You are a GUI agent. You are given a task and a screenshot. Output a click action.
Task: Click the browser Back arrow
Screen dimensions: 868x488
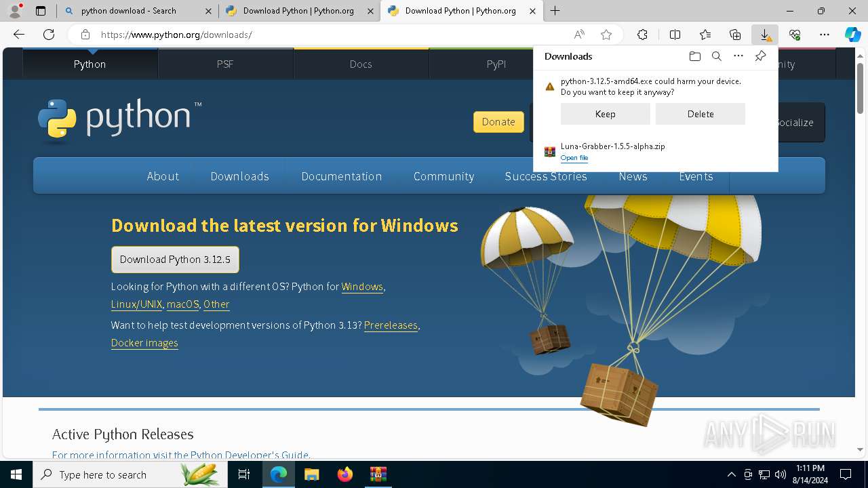tap(19, 35)
